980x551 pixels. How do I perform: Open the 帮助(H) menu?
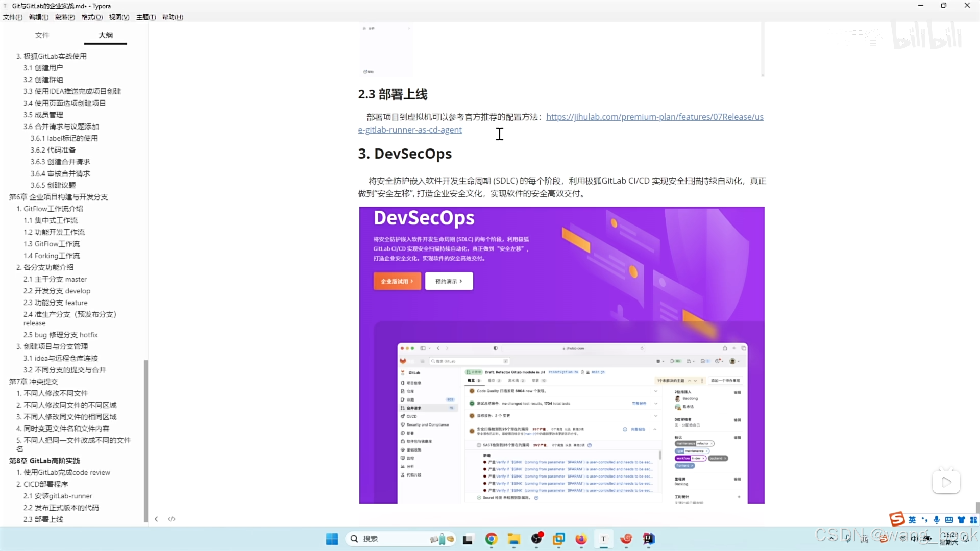click(173, 17)
